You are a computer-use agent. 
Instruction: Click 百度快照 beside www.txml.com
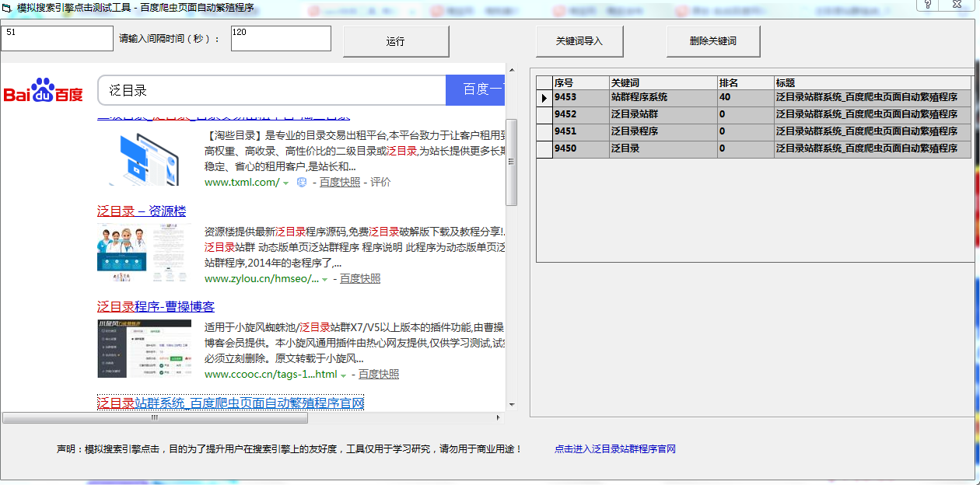tap(340, 182)
